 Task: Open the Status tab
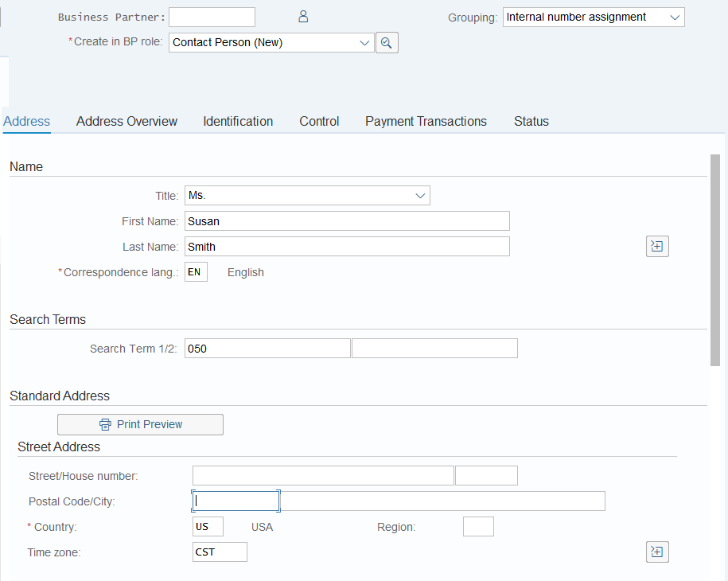[x=531, y=121]
